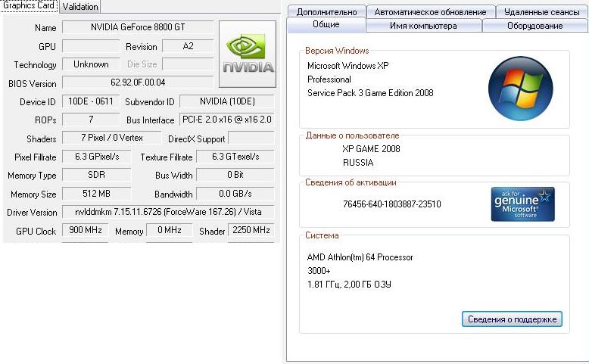
Task: Click Bus Interface field PCI-E 2.0 x16
Action: (227, 120)
